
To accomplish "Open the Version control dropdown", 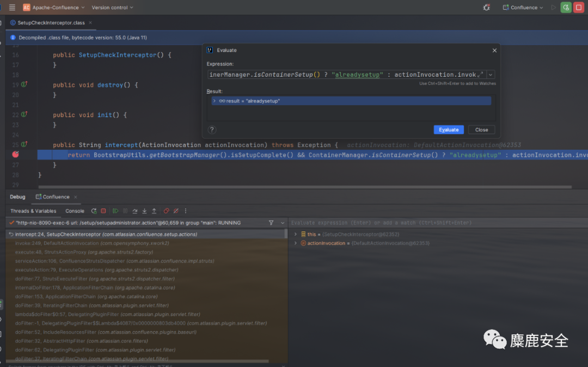I will point(112,8).
